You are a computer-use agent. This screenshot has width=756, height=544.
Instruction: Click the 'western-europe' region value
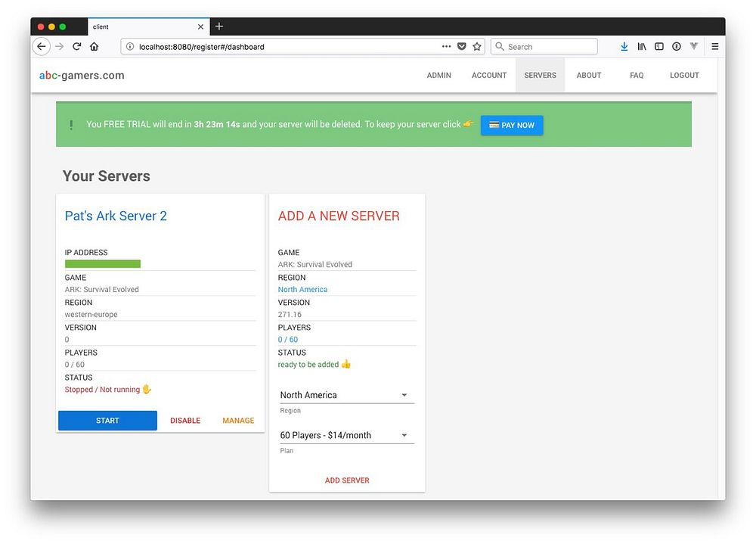coord(91,314)
